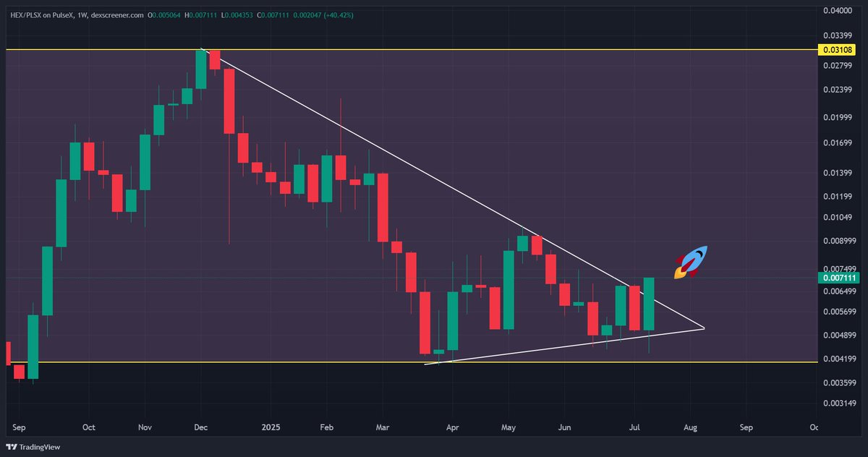Screen dimensions: 868x457
Task: Click the 0.03399 price scale label
Action: click(836, 35)
